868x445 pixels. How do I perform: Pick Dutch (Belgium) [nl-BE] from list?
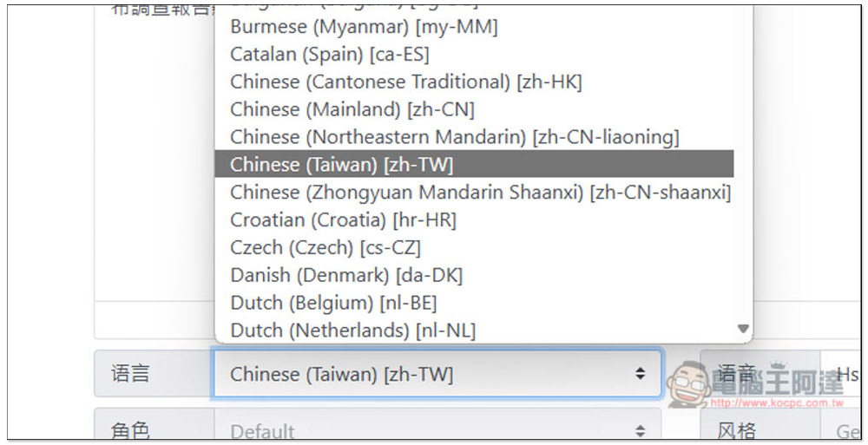point(474,303)
